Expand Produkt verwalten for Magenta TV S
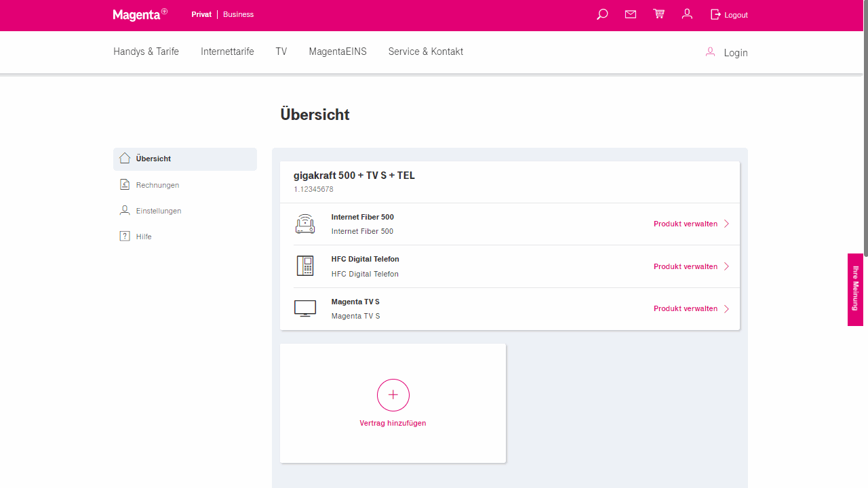868x488 pixels. (x=686, y=308)
